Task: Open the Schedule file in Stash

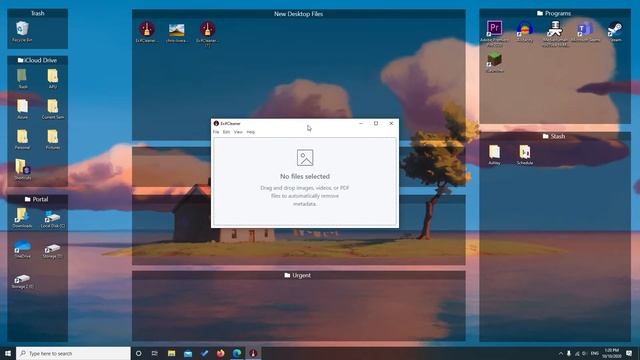Action: tap(524, 155)
